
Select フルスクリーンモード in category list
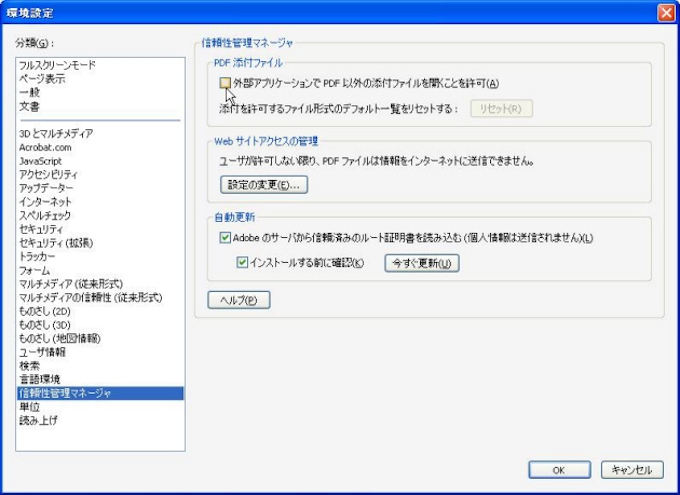tap(57, 65)
